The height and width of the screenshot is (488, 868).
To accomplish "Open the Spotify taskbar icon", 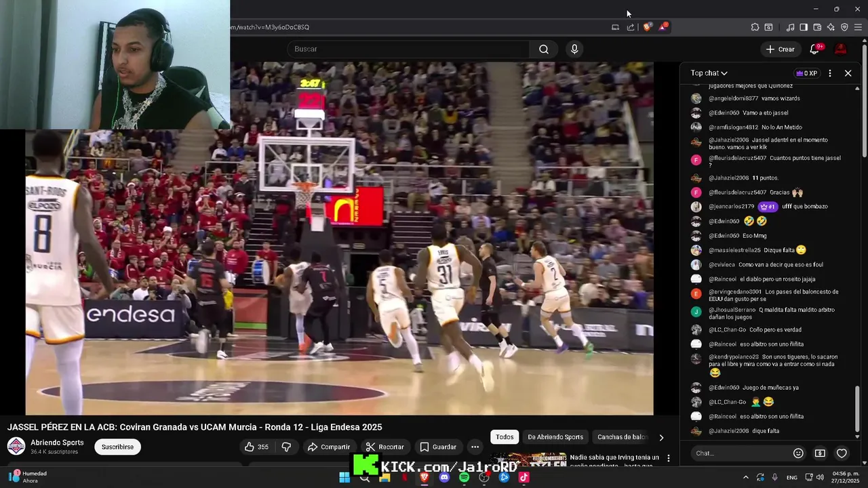I will point(464,477).
